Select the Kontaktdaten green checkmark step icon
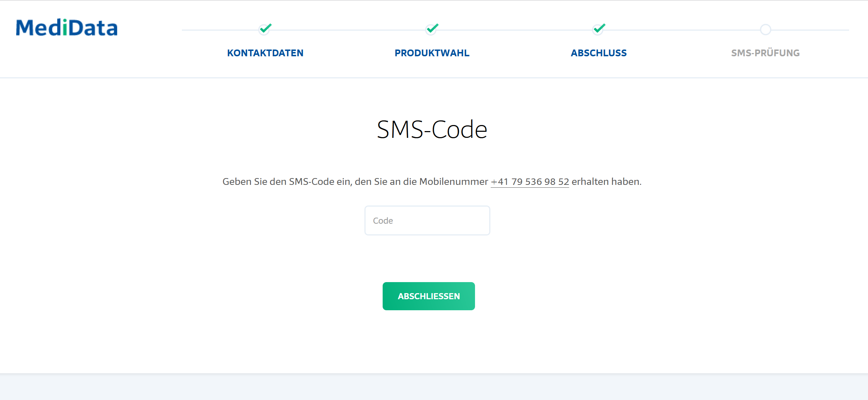The width and height of the screenshot is (868, 400). [x=265, y=28]
